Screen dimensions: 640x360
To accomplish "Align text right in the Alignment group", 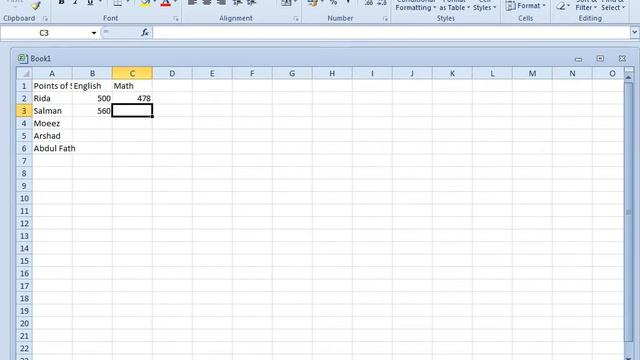I will click(x=221, y=3).
